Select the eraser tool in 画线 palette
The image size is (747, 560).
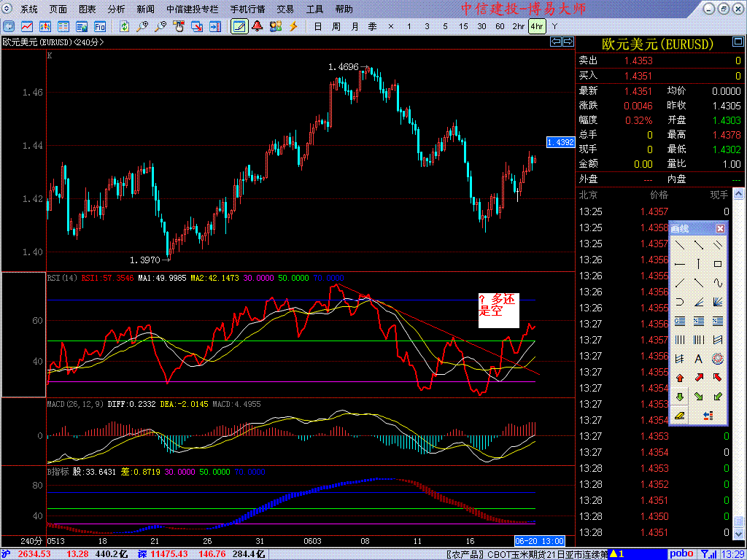tap(680, 416)
